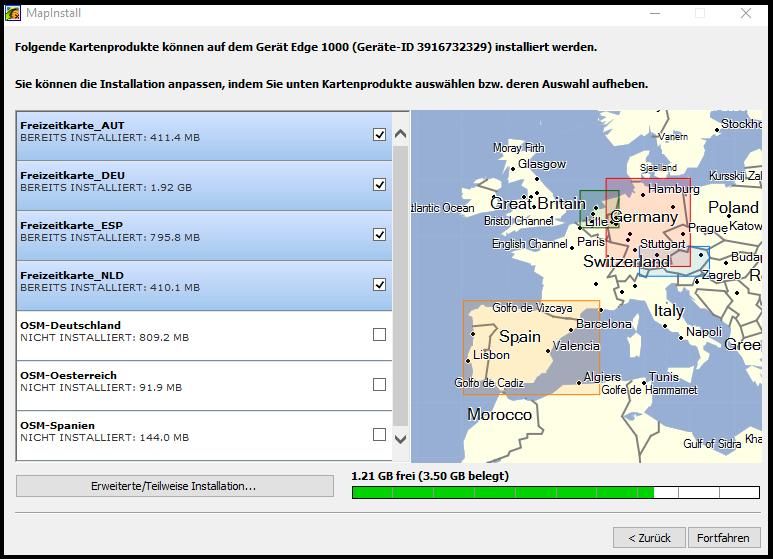Uncheck the Freizeitkarte_DEU checkbox
Screen dimensions: 773x559
click(379, 184)
